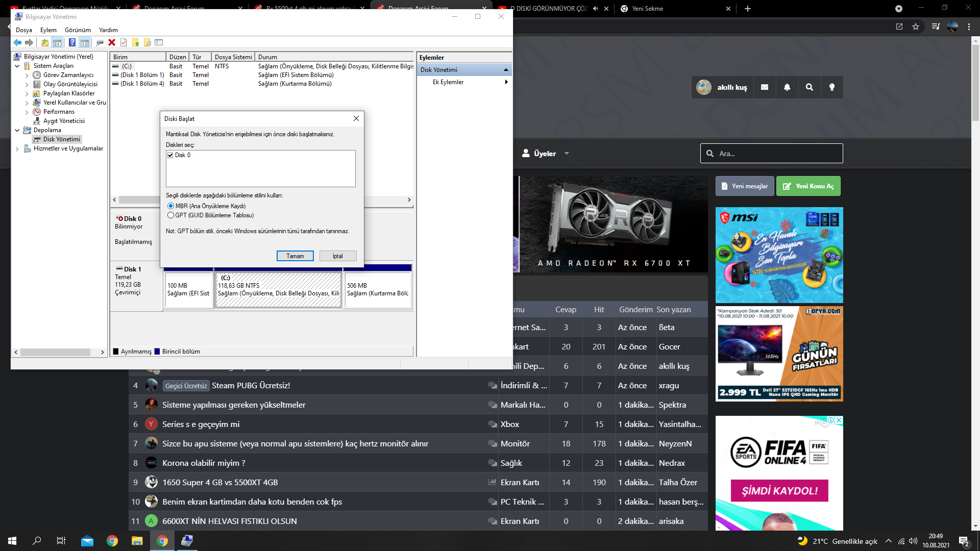Viewport: 980px width, 551px height.
Task: Click the forum Ara... search field
Action: [771, 154]
